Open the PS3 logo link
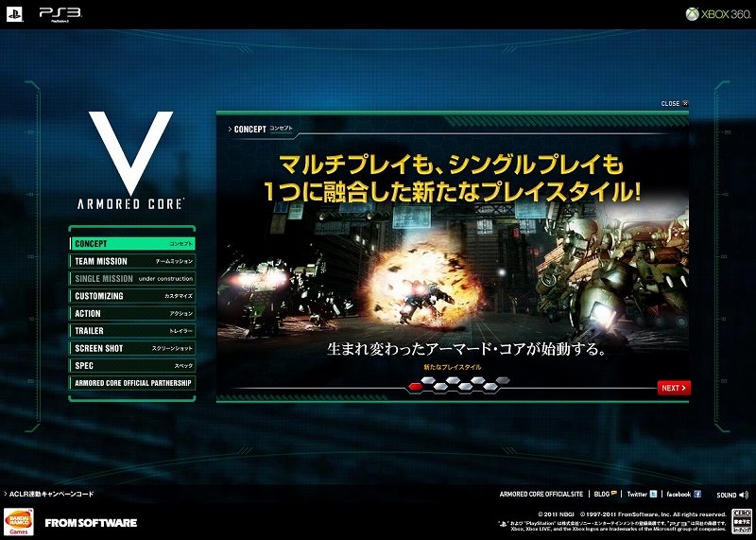 pos(60,13)
